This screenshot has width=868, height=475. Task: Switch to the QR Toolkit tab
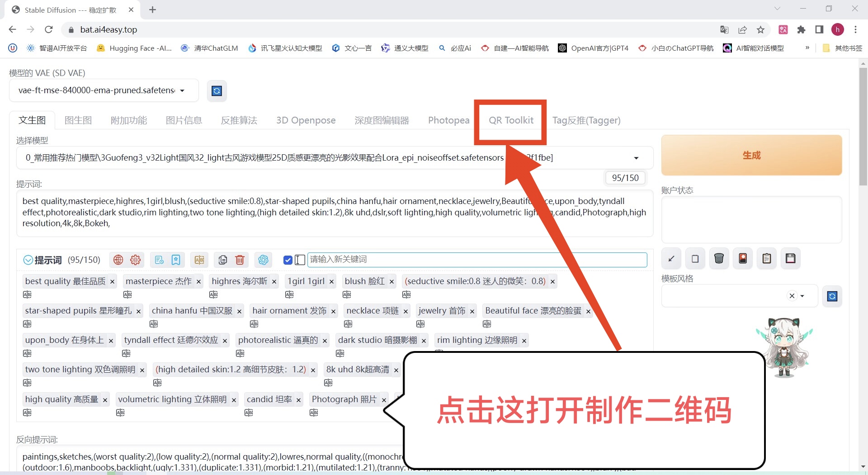(511, 120)
